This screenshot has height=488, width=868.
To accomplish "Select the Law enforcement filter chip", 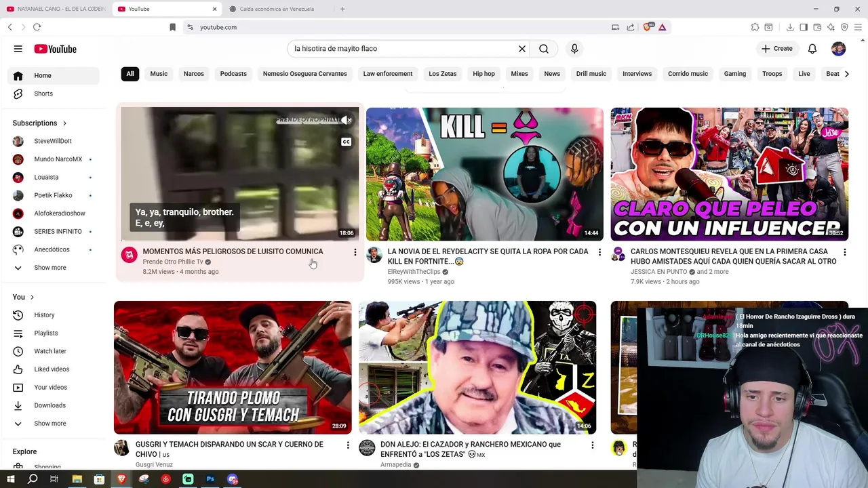I will coord(388,74).
